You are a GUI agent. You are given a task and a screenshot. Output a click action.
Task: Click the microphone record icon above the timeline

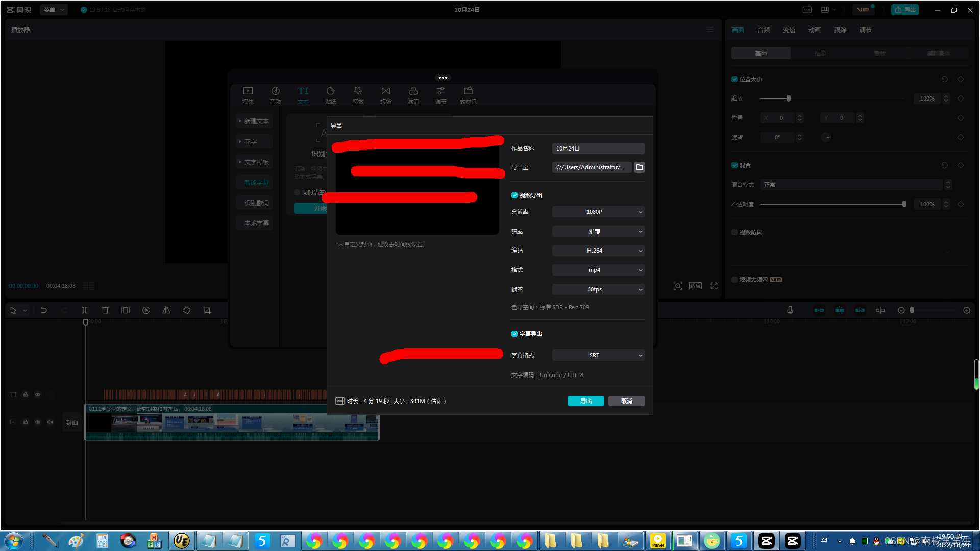(790, 310)
